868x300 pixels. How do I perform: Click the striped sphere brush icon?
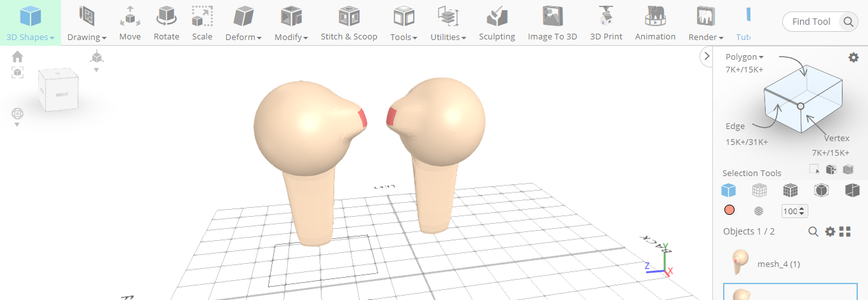[x=758, y=211]
